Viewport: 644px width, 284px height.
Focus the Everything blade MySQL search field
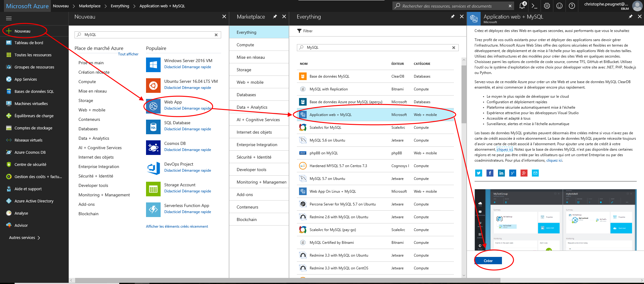click(x=378, y=47)
